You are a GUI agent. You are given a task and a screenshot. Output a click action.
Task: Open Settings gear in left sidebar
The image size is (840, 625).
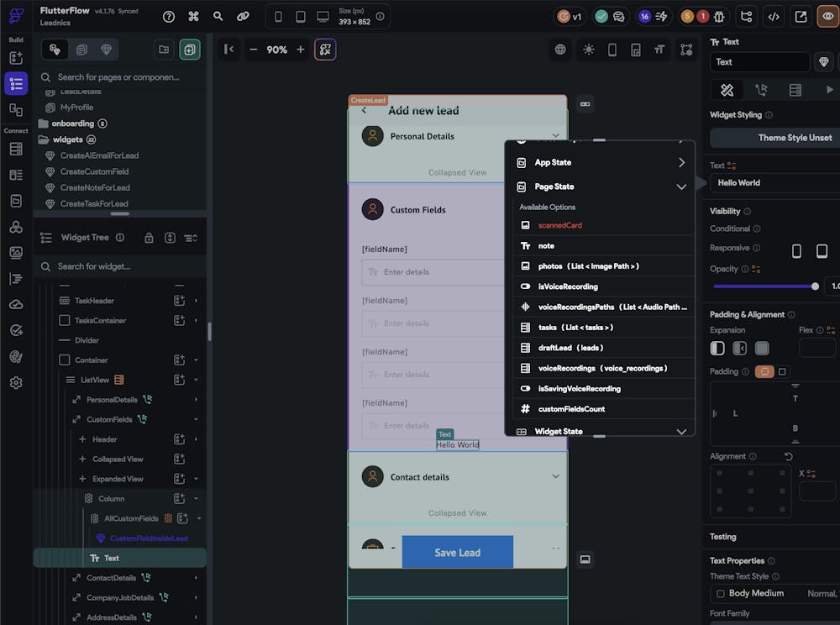16,383
